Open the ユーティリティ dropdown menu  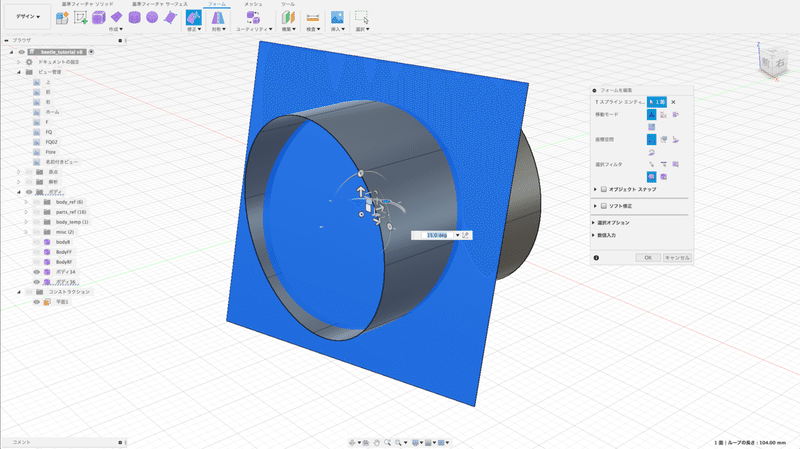(254, 29)
